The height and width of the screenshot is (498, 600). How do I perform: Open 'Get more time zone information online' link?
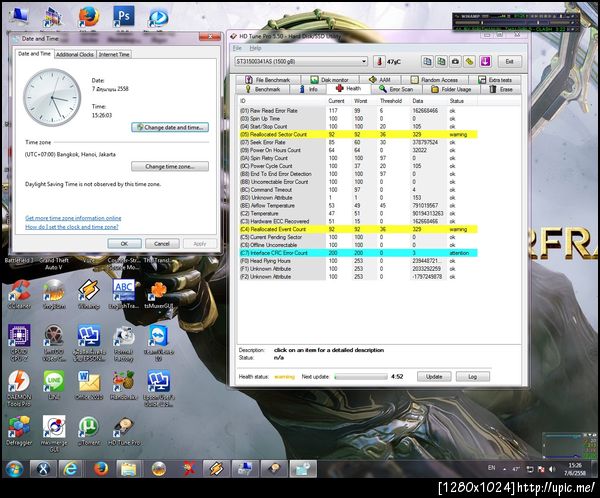point(73,218)
